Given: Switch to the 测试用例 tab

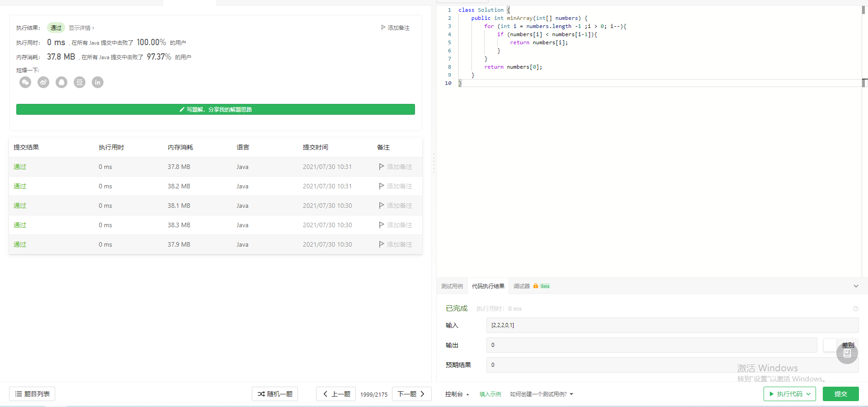Looking at the screenshot, I should 452,286.
